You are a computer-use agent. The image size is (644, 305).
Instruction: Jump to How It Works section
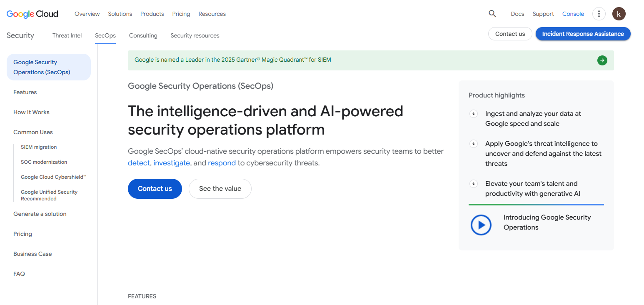tap(31, 112)
